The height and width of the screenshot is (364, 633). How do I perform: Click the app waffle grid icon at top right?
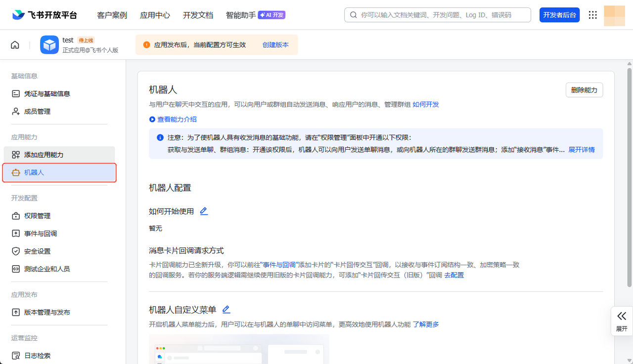coord(592,15)
